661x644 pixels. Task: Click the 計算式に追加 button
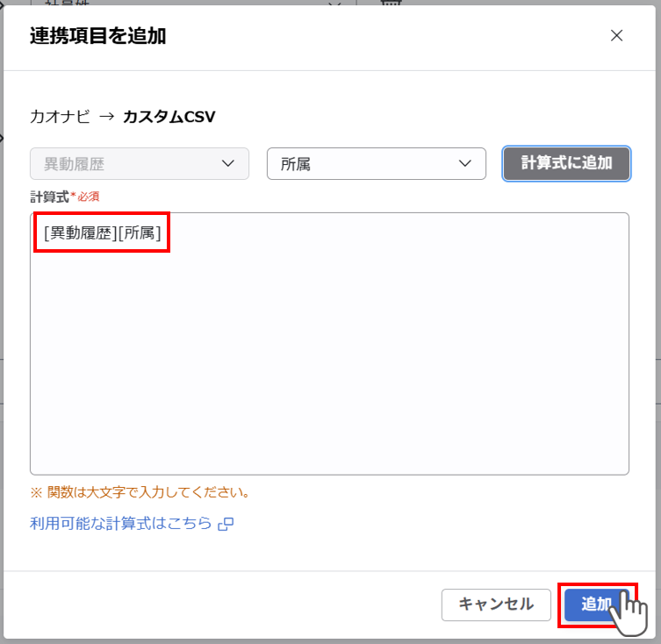566,163
